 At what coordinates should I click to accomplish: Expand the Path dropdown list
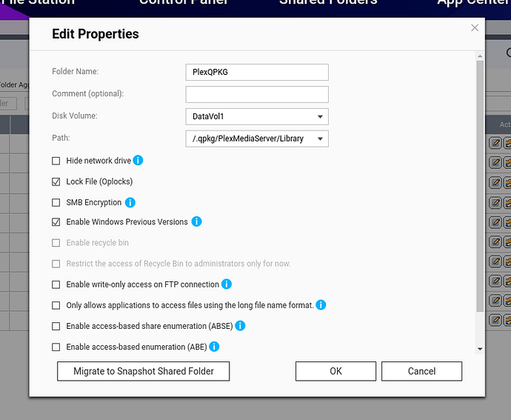pos(257,139)
